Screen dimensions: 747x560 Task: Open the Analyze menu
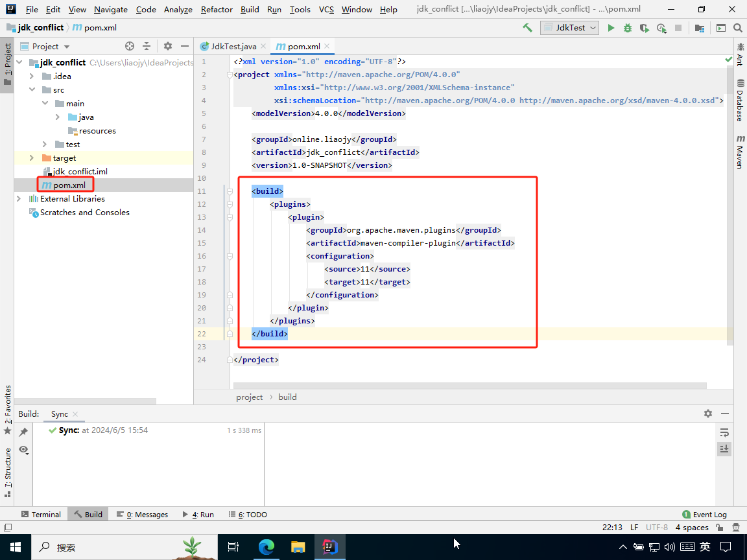pyautogui.click(x=178, y=10)
